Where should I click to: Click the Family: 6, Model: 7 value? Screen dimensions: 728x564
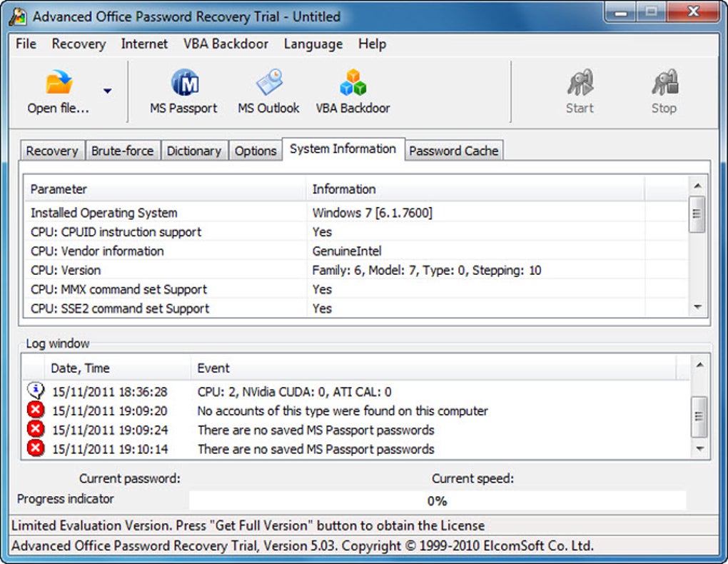(427, 270)
